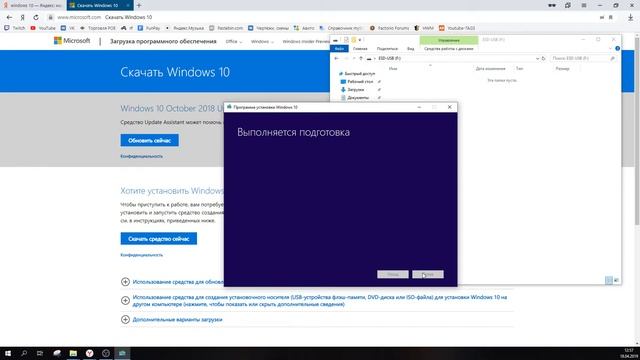Open the Файл tab in Explorer
Viewport: 640px width, 360px height.
click(x=339, y=49)
